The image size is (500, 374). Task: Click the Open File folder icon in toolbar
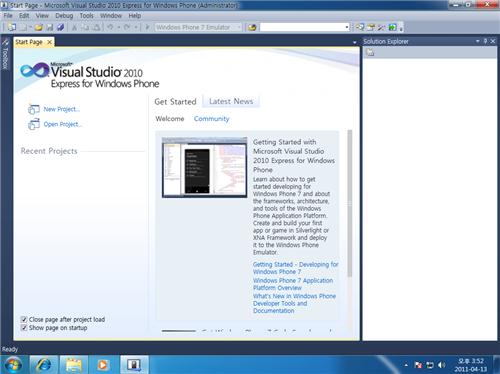[39, 27]
